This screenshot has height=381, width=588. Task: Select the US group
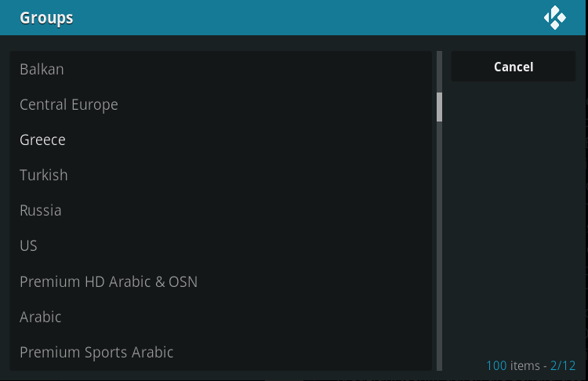click(x=221, y=245)
